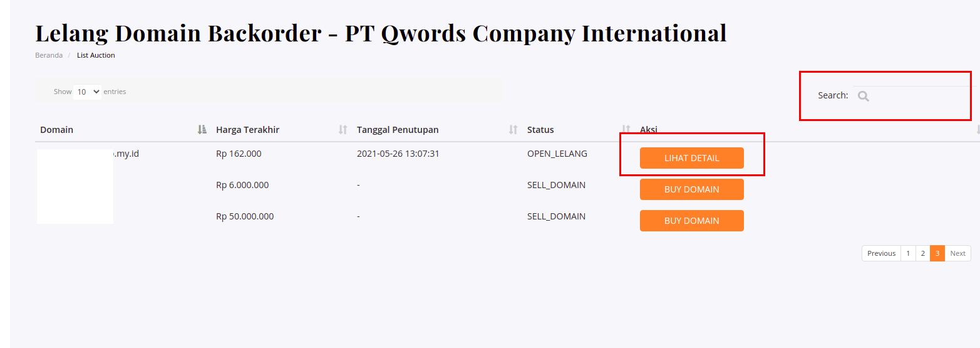This screenshot has height=348, width=980.
Task: Click the Aksi column header
Action: point(649,130)
